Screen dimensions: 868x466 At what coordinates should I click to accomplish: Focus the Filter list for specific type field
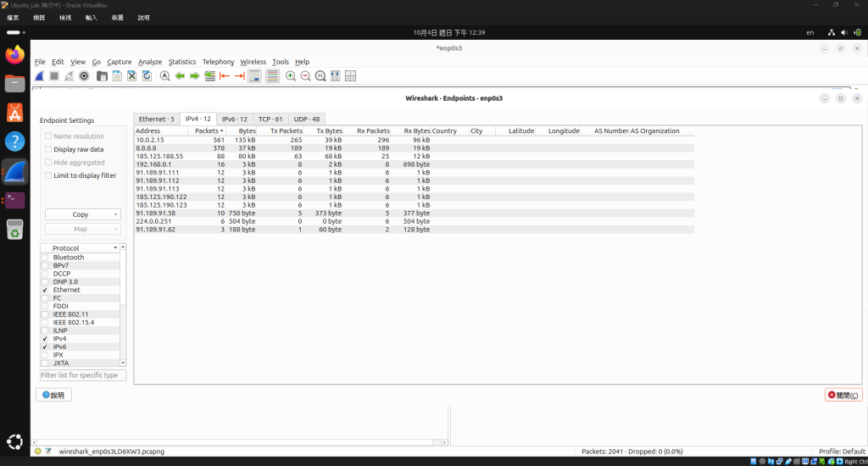[x=83, y=375]
